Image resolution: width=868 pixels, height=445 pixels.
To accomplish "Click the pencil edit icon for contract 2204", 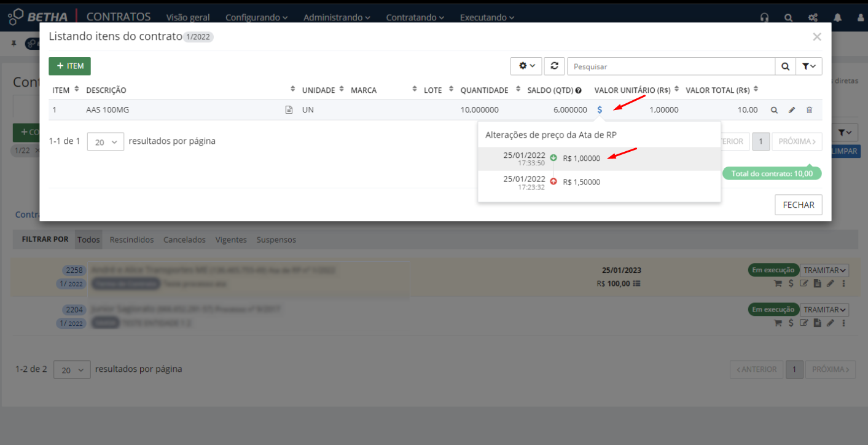I will click(831, 323).
